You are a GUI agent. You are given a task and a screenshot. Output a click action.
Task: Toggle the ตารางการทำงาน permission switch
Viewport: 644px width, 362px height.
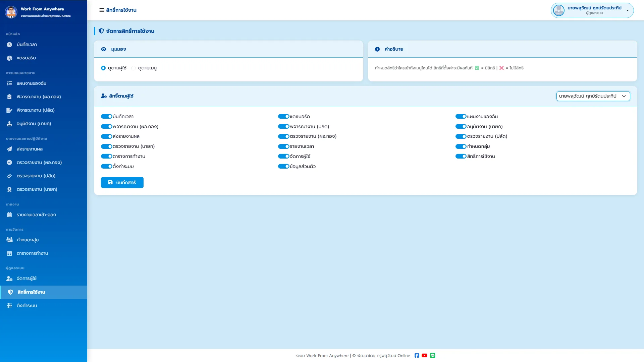(x=107, y=157)
